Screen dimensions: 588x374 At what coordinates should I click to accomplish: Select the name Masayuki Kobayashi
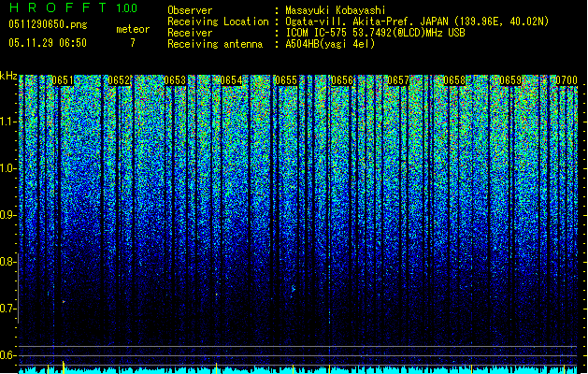(336, 10)
